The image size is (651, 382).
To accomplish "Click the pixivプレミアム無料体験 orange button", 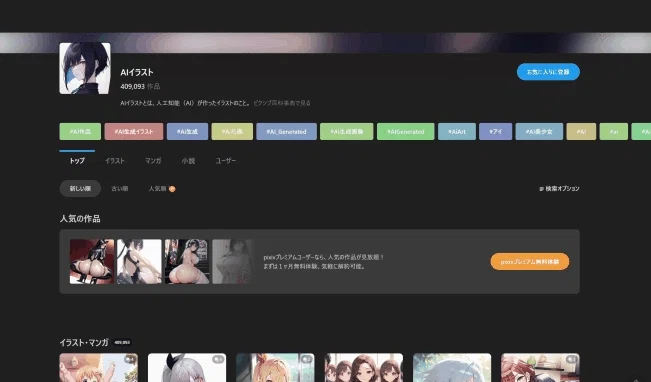I will coord(530,262).
